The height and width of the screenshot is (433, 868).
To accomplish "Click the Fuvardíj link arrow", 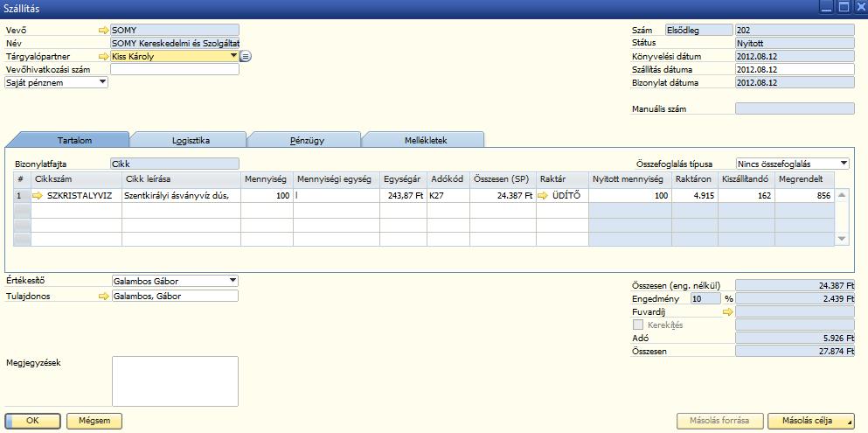I will pyautogui.click(x=728, y=312).
